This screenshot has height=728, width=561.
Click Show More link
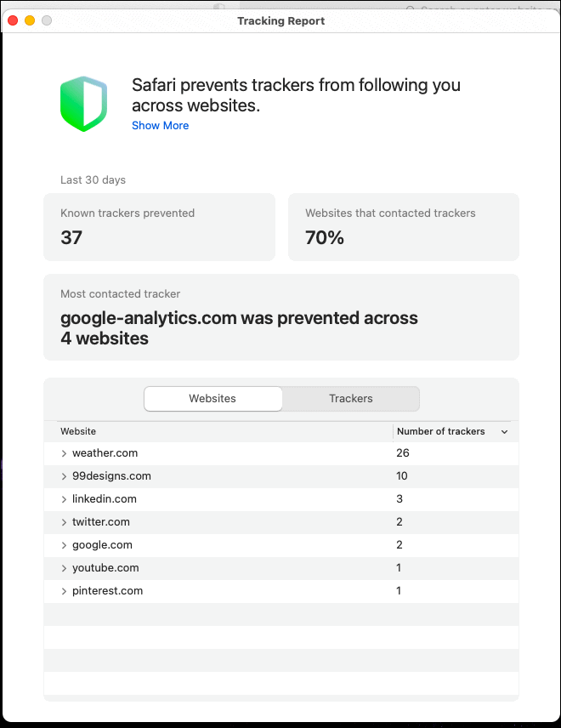tap(160, 126)
